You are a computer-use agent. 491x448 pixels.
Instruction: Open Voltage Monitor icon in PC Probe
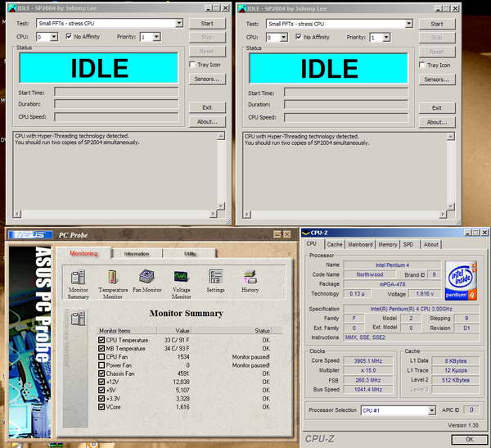181,277
